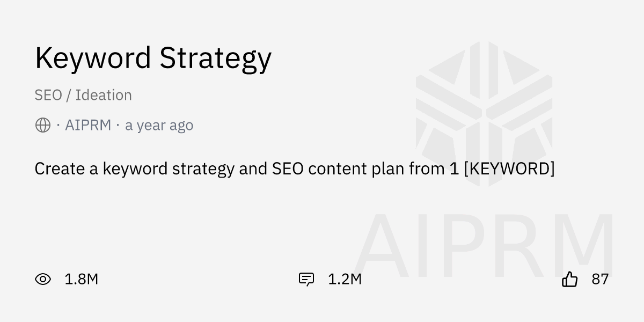This screenshot has height=322, width=644.
Task: Click "SEO content plan" in the description
Action: pyautogui.click(x=338, y=169)
